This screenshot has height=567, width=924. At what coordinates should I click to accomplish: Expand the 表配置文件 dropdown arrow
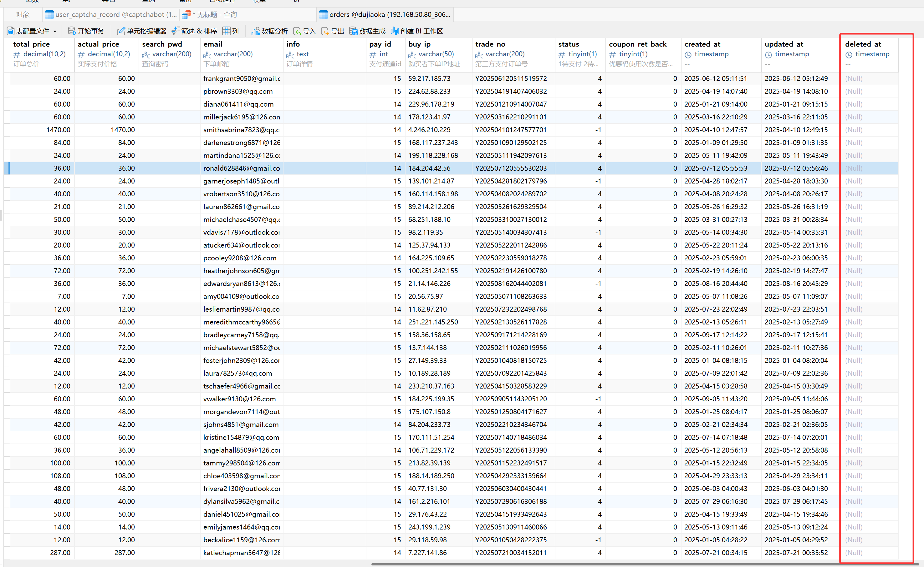[55, 31]
